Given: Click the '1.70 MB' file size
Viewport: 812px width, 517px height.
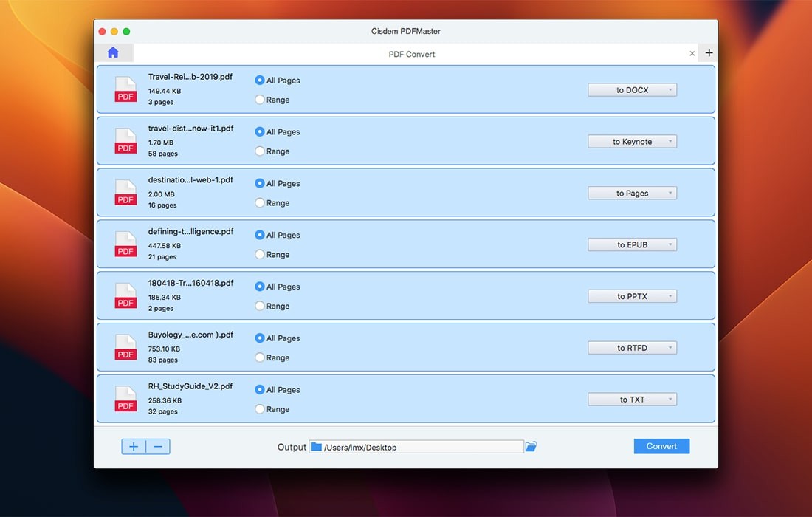Looking at the screenshot, I should click(160, 143).
